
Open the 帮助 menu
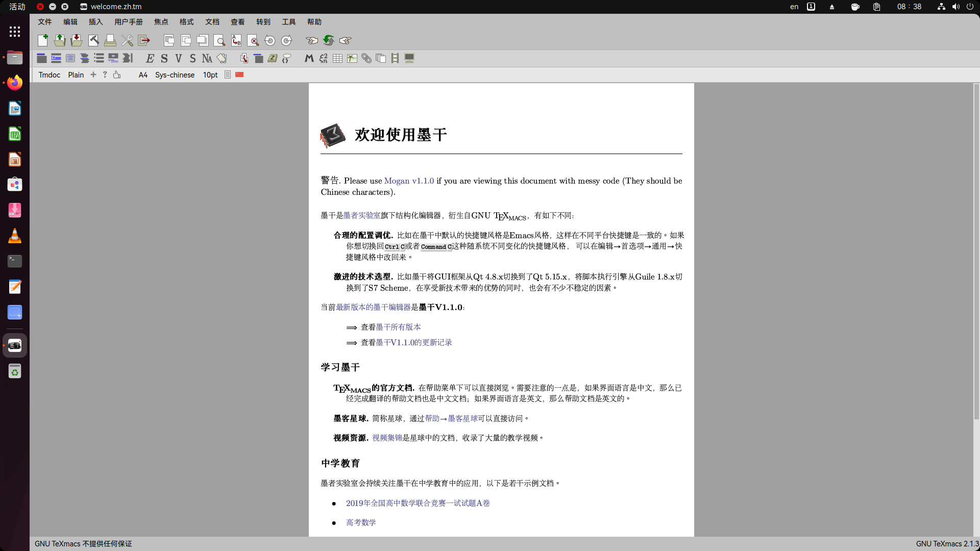(314, 22)
